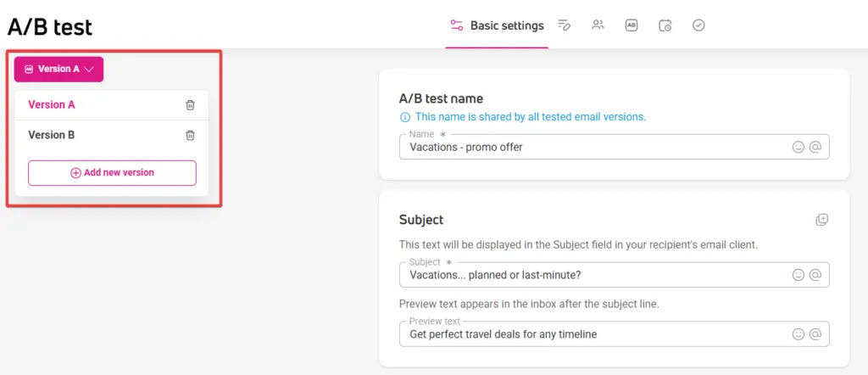Click Add new version button
Viewport: 868px width, 375px height.
(x=113, y=173)
